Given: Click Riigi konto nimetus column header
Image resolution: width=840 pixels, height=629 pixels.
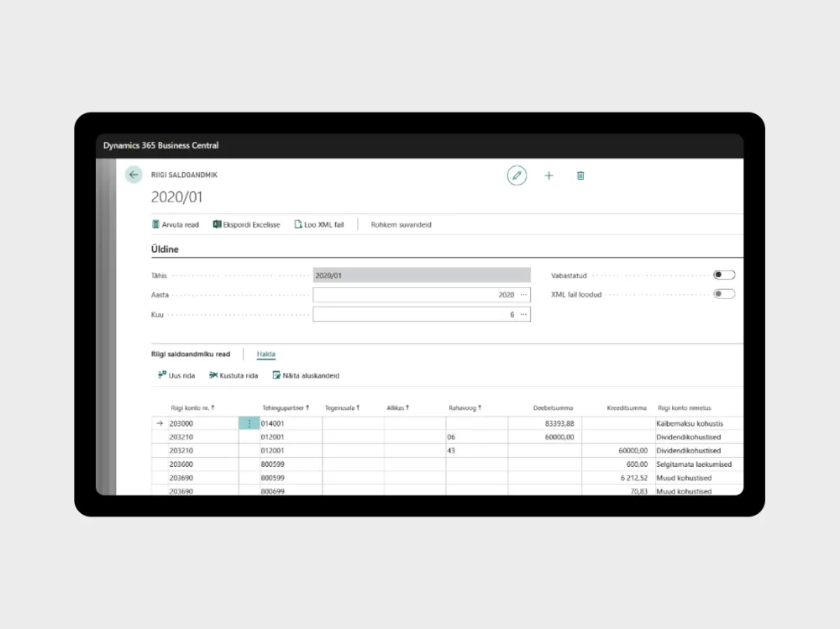Looking at the screenshot, I should [x=685, y=408].
